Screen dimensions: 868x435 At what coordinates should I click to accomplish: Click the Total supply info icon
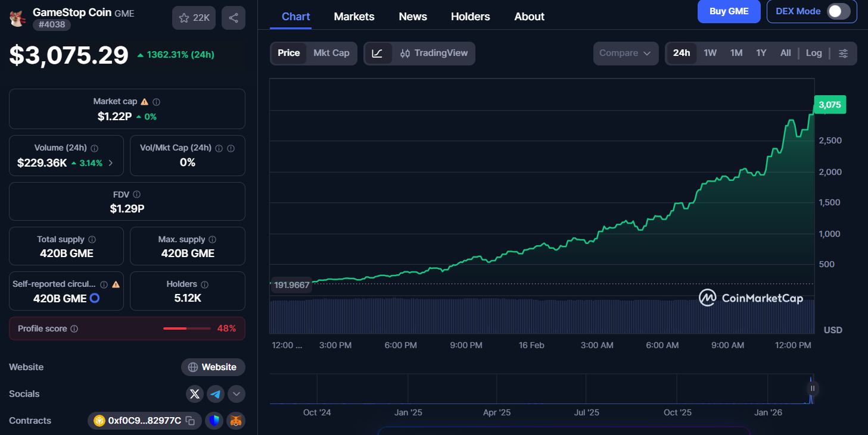coord(92,239)
